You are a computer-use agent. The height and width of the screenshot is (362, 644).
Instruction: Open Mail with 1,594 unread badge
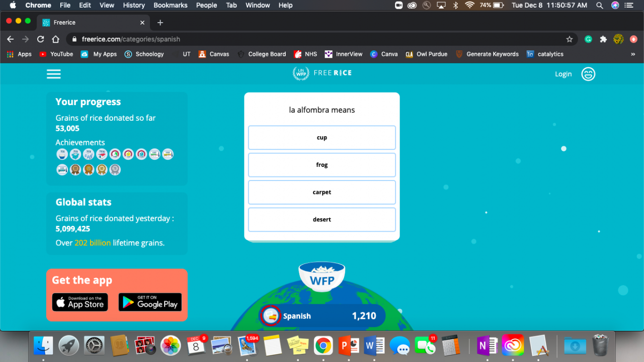tap(247, 345)
